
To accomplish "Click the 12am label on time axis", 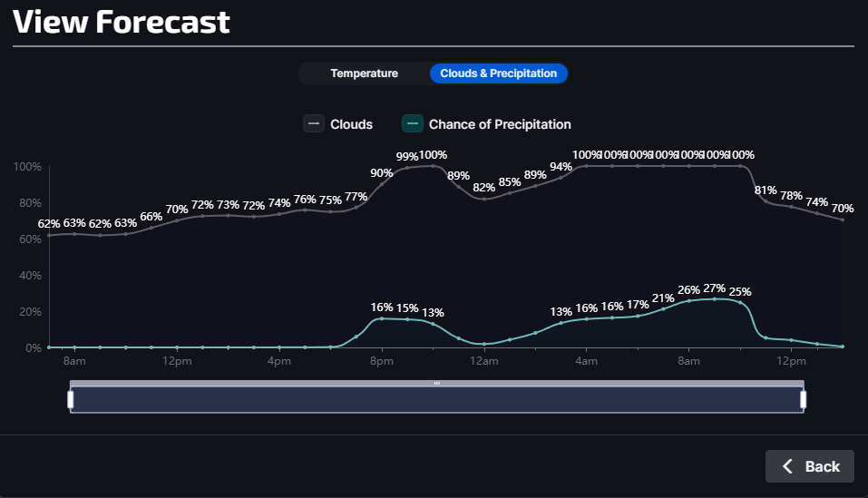I will (484, 362).
